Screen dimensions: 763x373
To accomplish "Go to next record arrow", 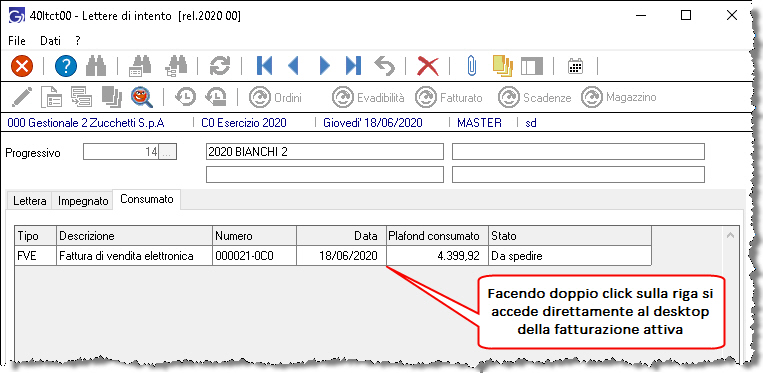I will 325,66.
